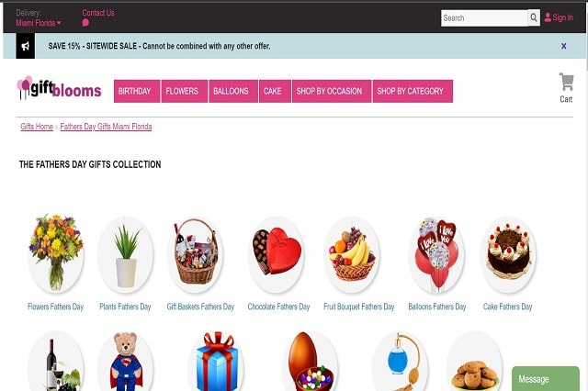Click the megaphone announcement icon
Screen dimensions: 588x391
point(26,46)
